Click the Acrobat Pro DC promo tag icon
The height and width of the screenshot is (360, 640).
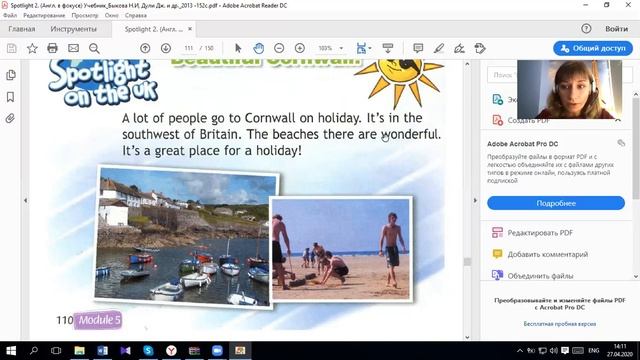tap(621, 143)
